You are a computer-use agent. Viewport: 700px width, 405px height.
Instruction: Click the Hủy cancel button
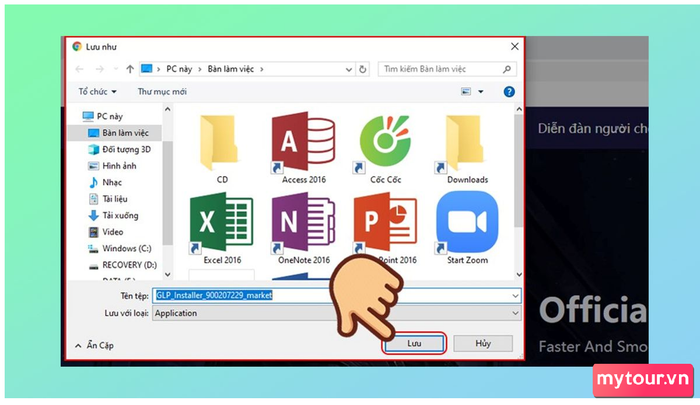[483, 343]
